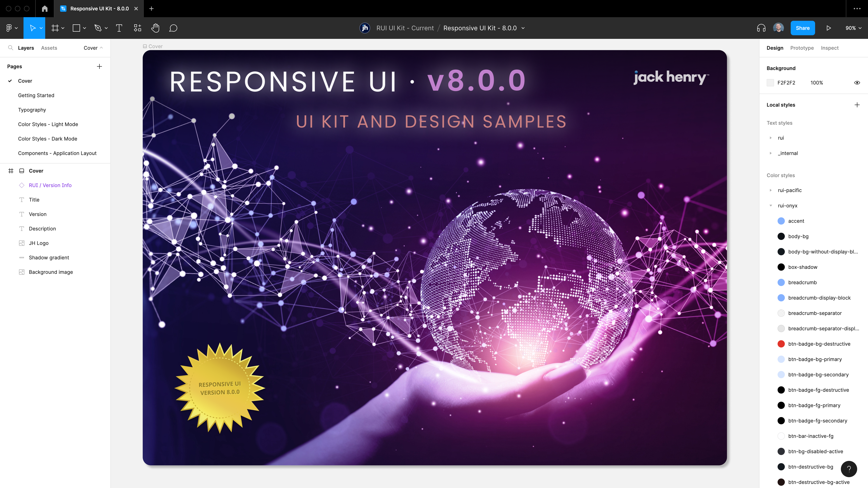Image resolution: width=868 pixels, height=488 pixels.
Task: Open the Resources components tool
Action: click(137, 28)
